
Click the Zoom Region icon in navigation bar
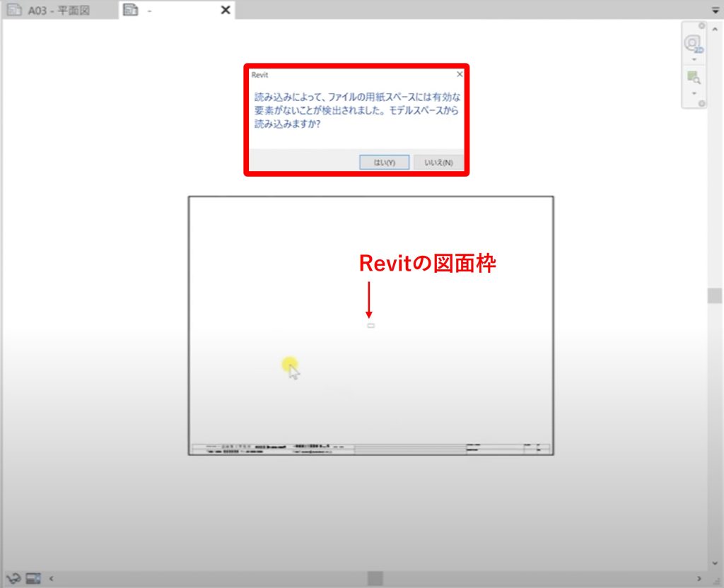tap(693, 78)
